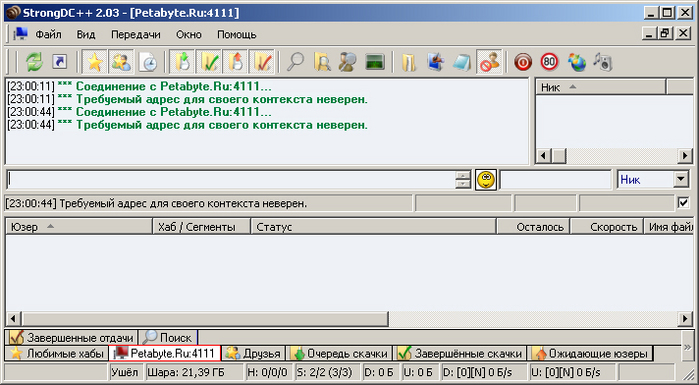Toggle the user list visibility checkbox
The width and height of the screenshot is (699, 385).
[x=683, y=203]
